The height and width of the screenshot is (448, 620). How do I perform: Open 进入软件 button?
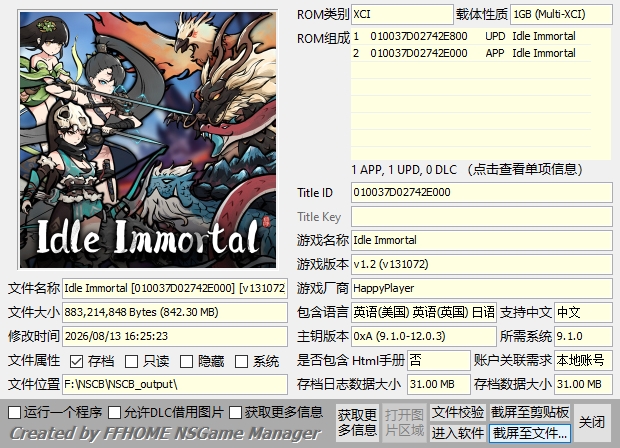(458, 433)
